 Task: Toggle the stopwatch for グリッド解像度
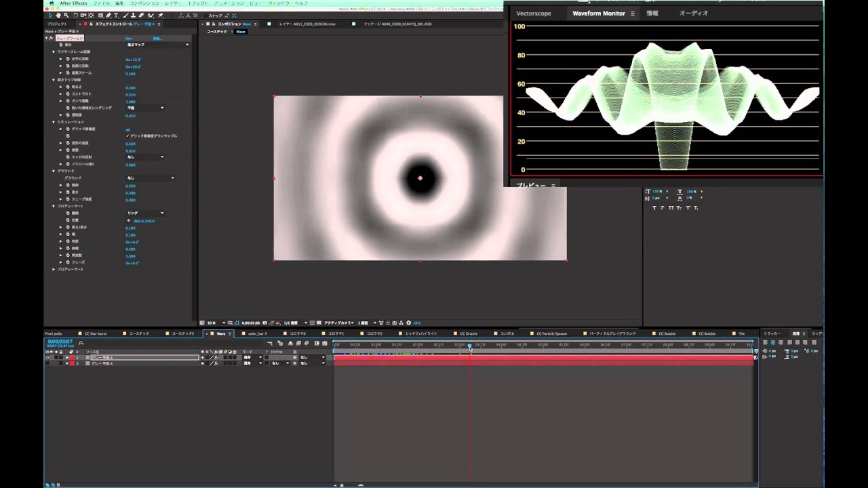(68, 129)
